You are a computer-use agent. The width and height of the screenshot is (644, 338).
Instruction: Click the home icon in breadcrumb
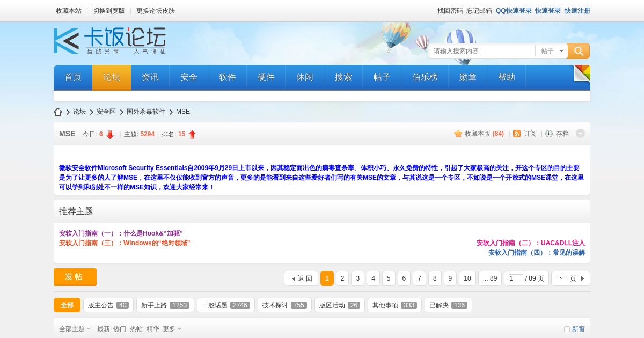tap(58, 112)
